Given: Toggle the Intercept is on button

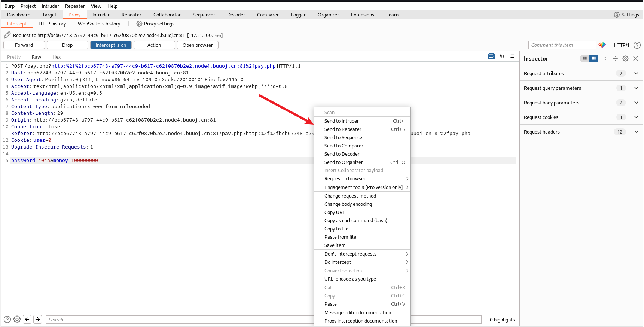Looking at the screenshot, I should tap(111, 45).
